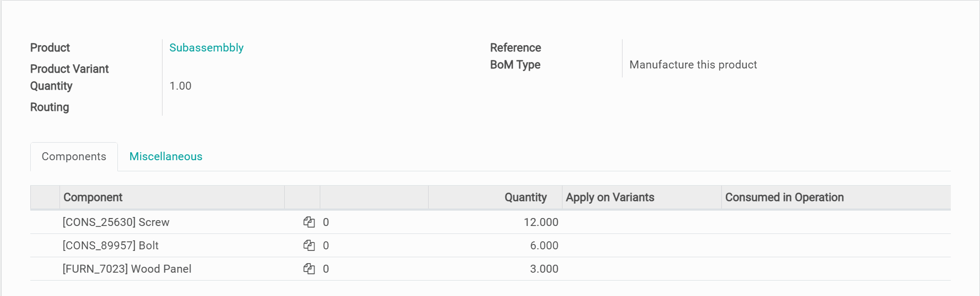This screenshot has width=980, height=296.
Task: Click the Wood Panel quantity value 3.000
Action: 543,269
